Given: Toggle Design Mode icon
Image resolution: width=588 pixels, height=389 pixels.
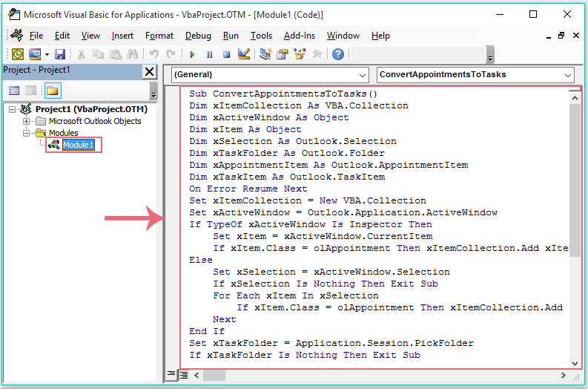Looking at the screenshot, I should [244, 54].
